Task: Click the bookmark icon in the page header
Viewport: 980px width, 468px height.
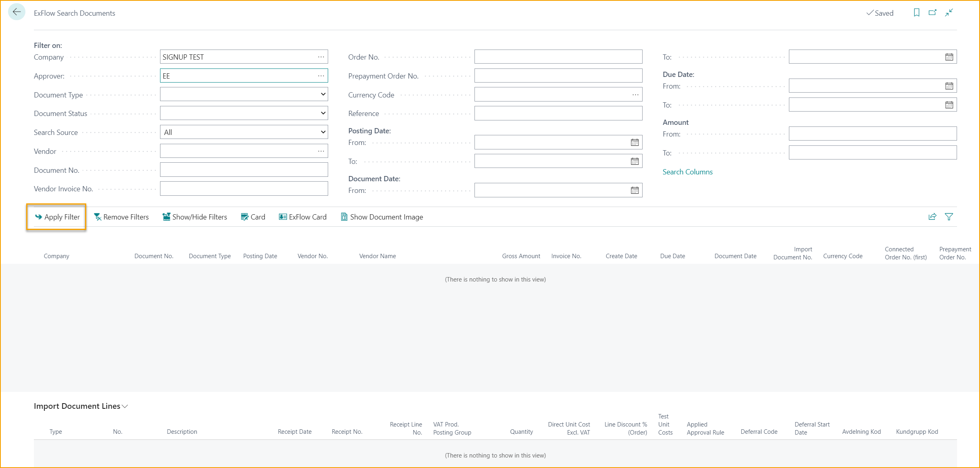Action: [917, 12]
